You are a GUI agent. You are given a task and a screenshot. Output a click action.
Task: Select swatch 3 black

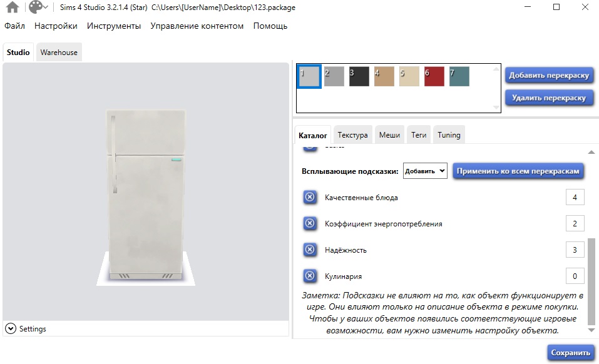359,76
